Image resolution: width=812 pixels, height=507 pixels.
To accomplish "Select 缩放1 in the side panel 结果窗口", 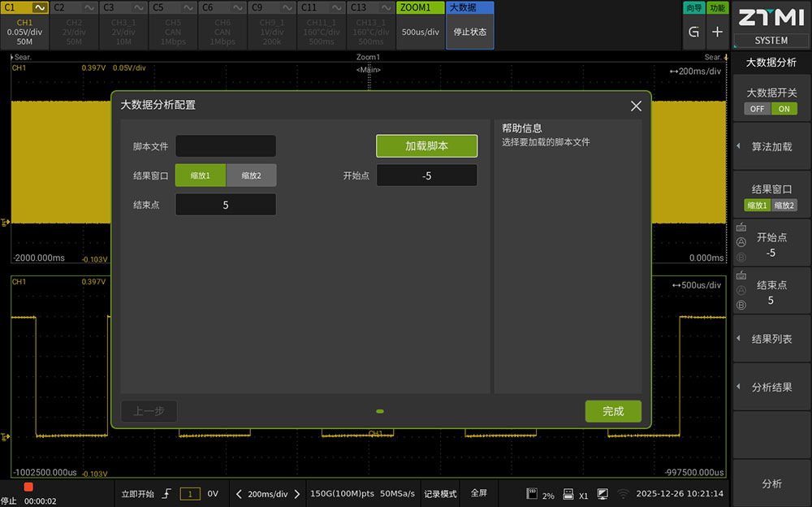I will (757, 206).
